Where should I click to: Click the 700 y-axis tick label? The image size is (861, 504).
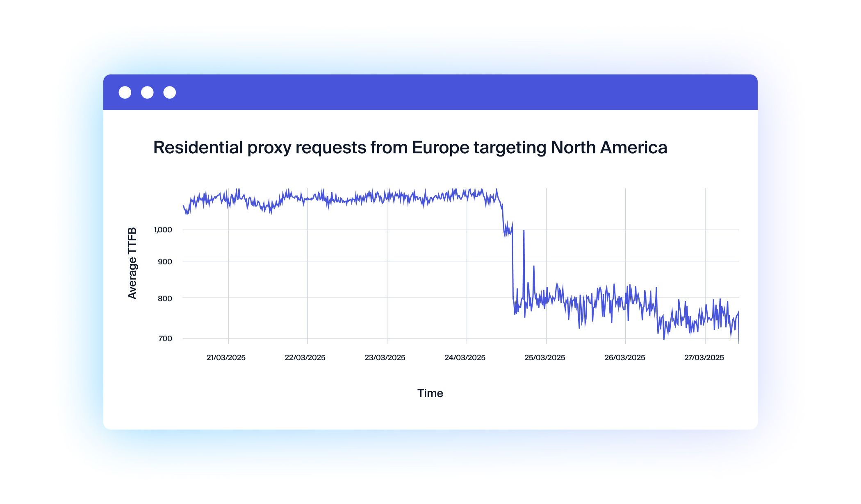165,338
